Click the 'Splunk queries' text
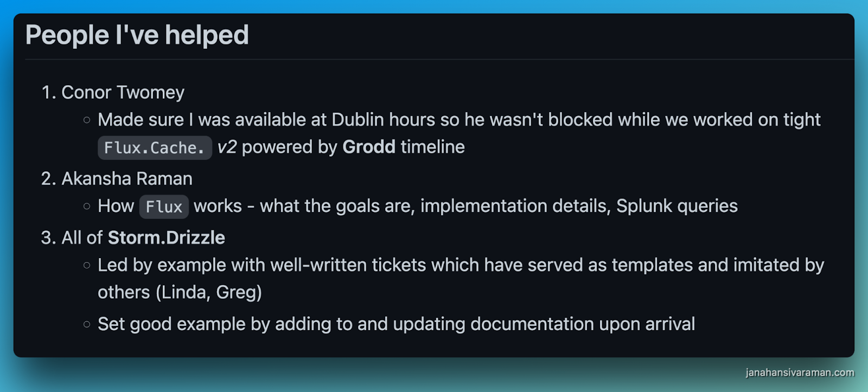Screen dimensions: 868x392 [x=677, y=206]
